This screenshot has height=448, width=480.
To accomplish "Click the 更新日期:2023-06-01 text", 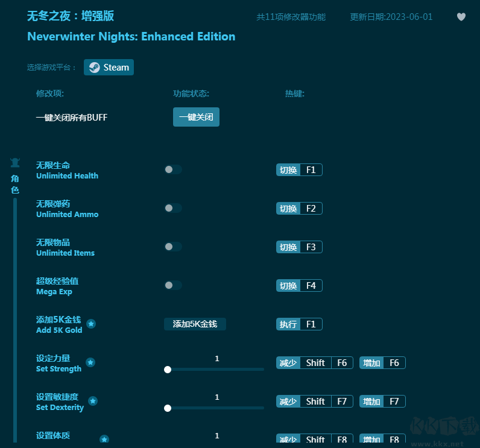I will coord(391,17).
